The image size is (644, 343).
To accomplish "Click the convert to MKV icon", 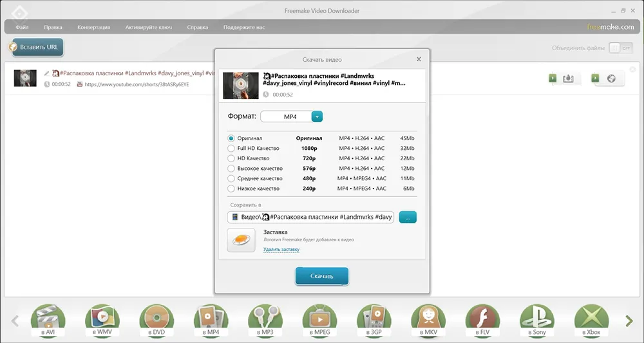I will 428,321.
